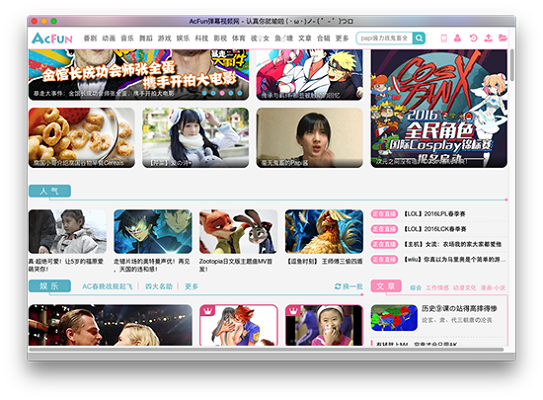Viewport: 543px width, 400px height.
Task: Open the Leonardo DiCaprio Oscars video thumbnail
Action: tap(110, 325)
